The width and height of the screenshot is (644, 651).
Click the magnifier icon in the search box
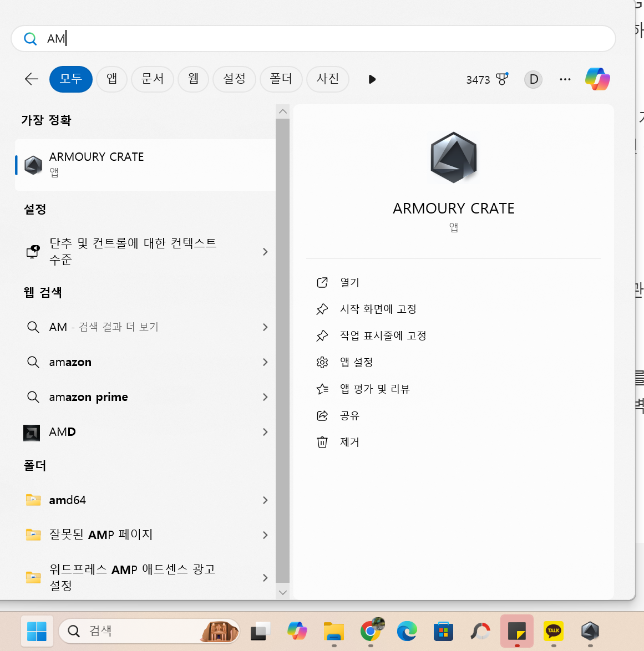[x=30, y=39]
